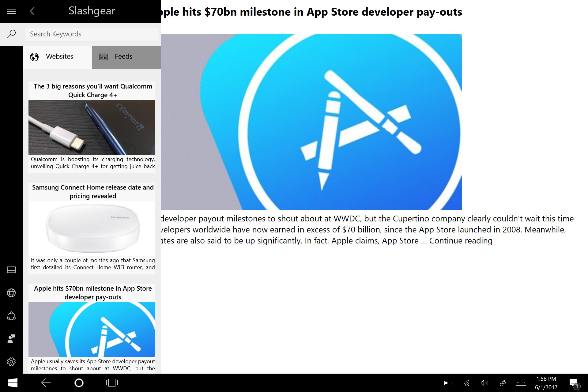Switch to the Websites tab
Image resolution: width=588 pixels, height=392 pixels.
(58, 57)
